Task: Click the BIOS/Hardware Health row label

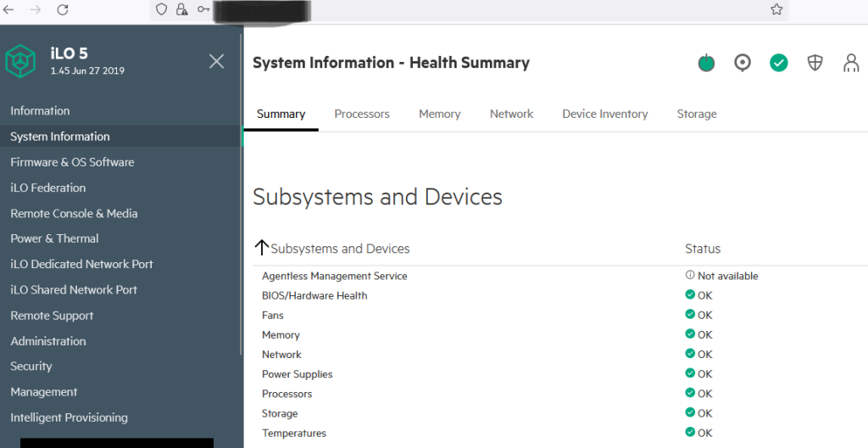Action: pos(314,295)
